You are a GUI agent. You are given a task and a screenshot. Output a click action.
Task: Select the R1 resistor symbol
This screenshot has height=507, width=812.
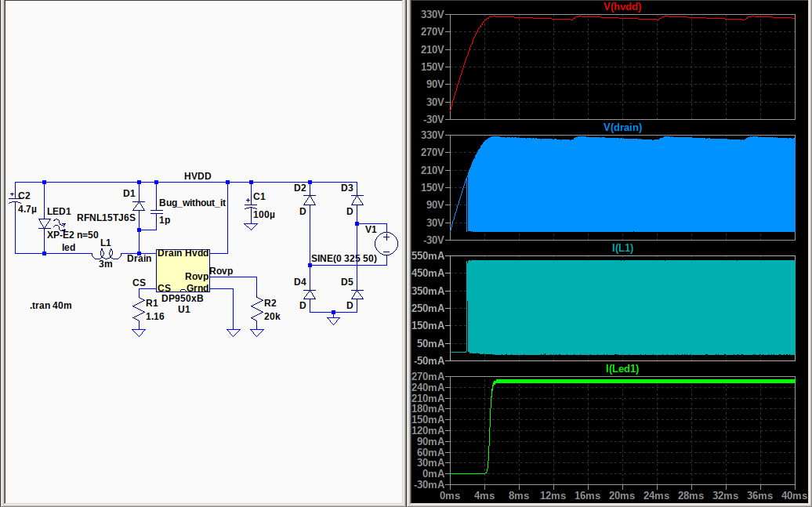[x=139, y=311]
